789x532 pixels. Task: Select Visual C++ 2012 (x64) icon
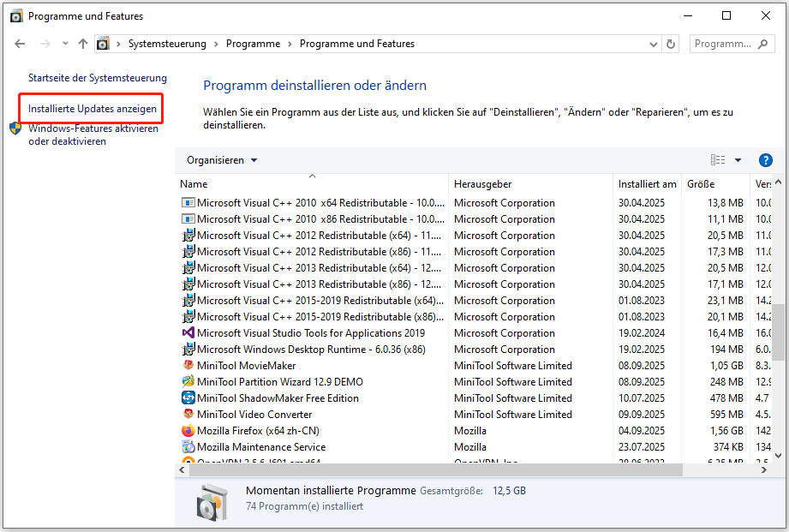188,236
